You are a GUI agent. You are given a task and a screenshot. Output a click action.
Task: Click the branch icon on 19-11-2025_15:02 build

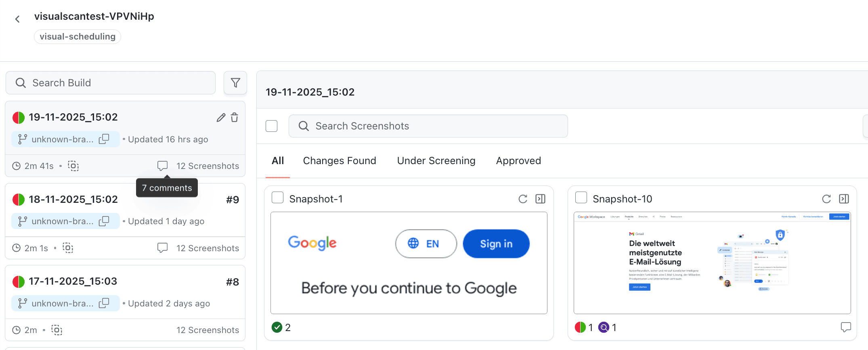(23, 139)
